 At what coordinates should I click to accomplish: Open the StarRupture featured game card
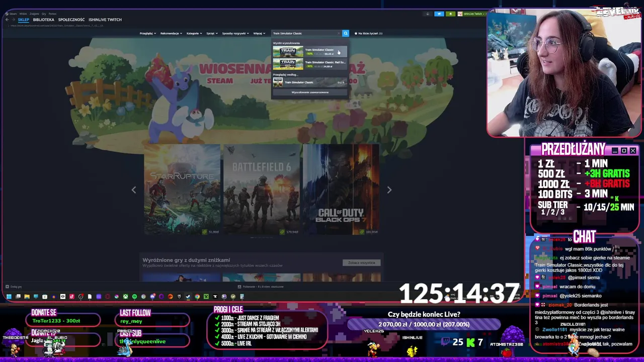[182, 190]
